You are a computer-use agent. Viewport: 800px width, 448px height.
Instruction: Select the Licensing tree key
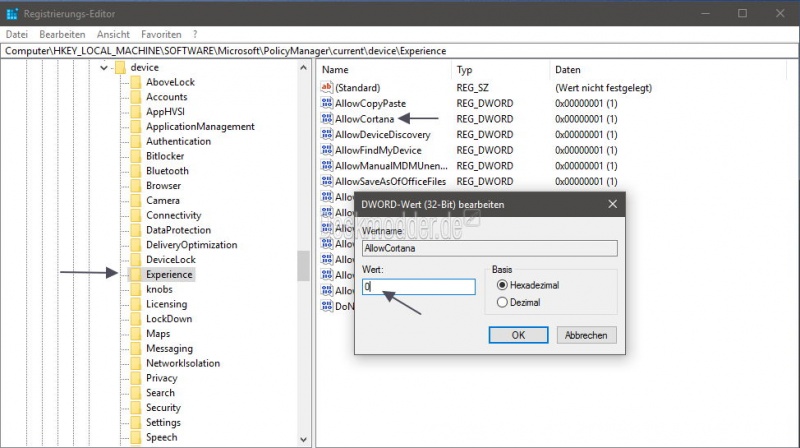coord(166,304)
